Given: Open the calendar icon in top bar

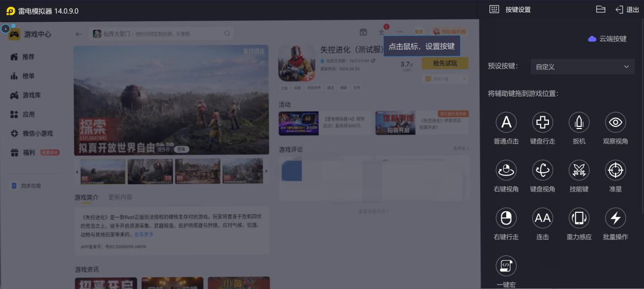Looking at the screenshot, I should pos(363,32).
